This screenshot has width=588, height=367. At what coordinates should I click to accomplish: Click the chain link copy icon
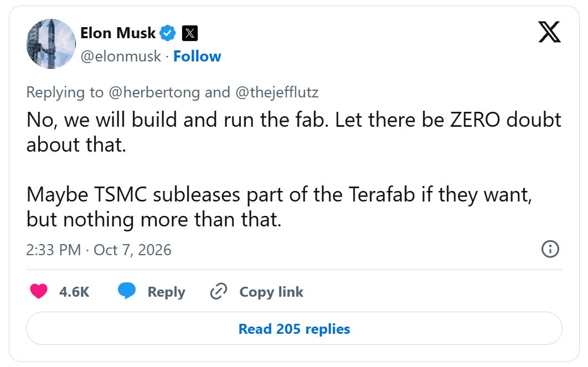pyautogui.click(x=219, y=291)
